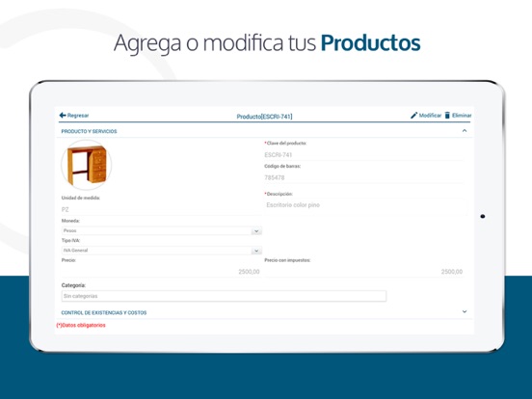Click the (*)Datos obligatorios red note
The image size is (532, 399).
tap(81, 325)
